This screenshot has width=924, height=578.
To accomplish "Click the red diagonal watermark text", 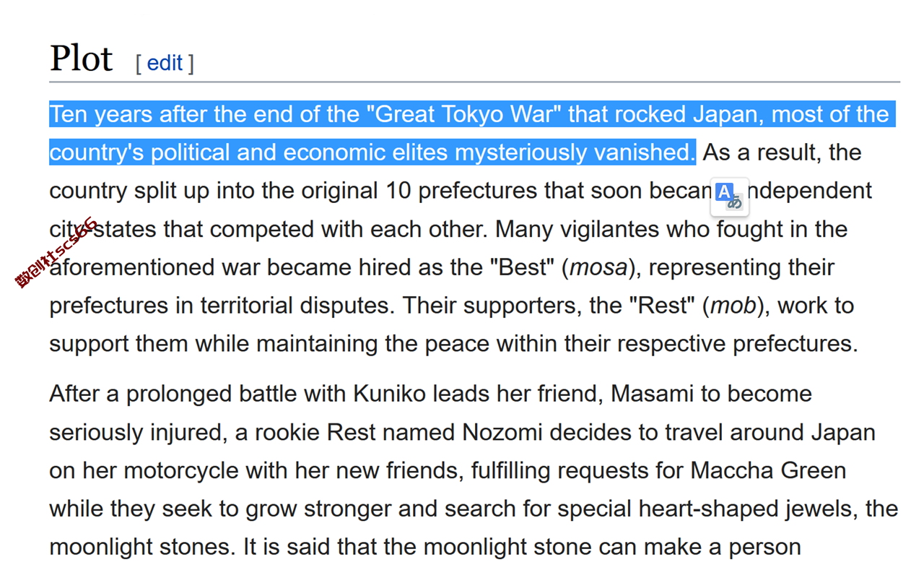I will (x=57, y=252).
